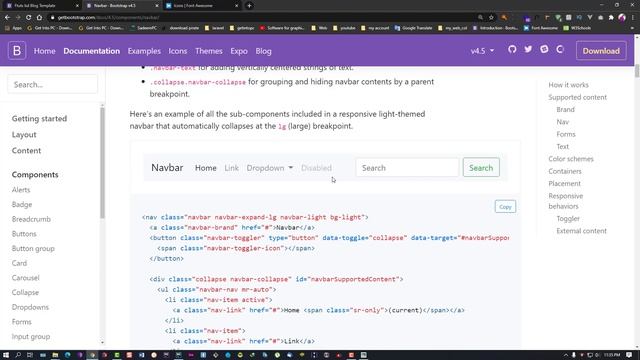This screenshot has height=360, width=640.
Task: Open the new tab plus button
Action: [249, 6]
